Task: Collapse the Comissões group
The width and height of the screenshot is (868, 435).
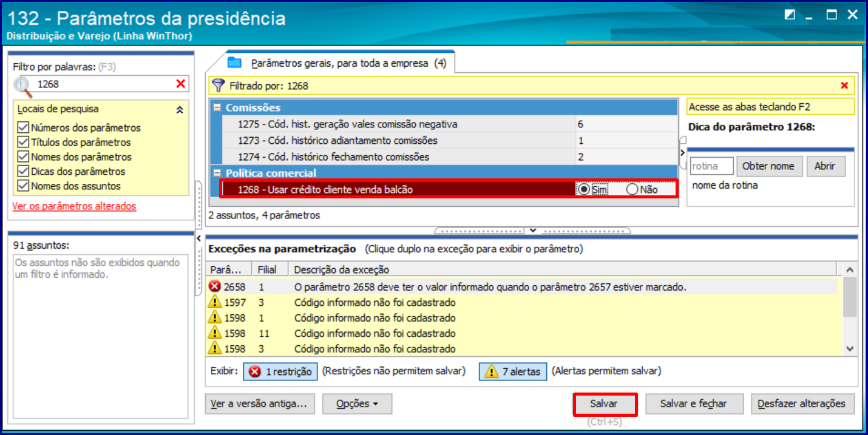Action: coord(217,107)
